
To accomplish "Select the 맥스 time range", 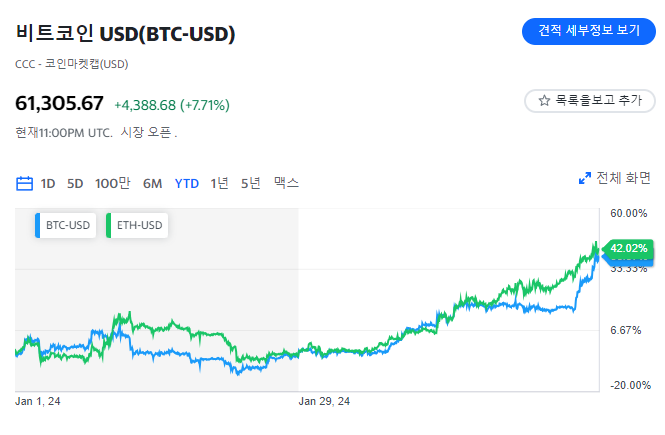I will [286, 183].
